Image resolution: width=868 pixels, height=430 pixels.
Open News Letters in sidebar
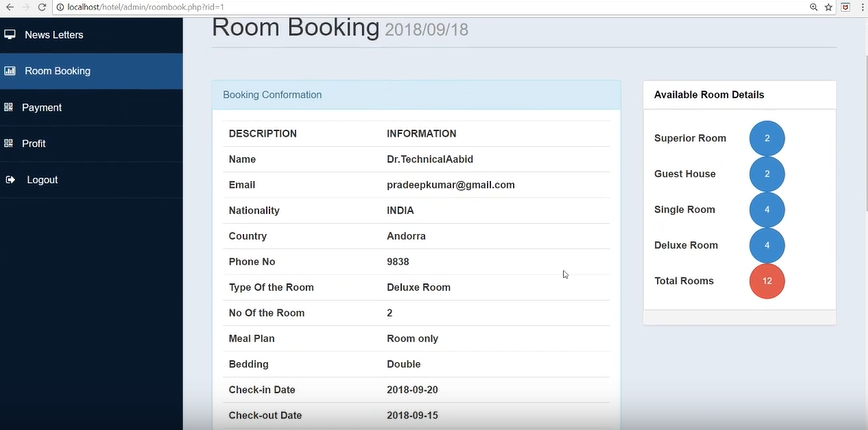[x=91, y=35]
